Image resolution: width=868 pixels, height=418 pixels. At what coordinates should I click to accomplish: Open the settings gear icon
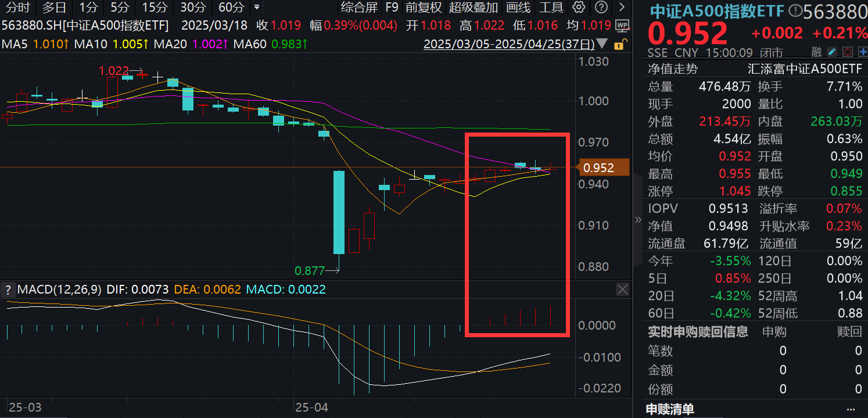[579, 8]
